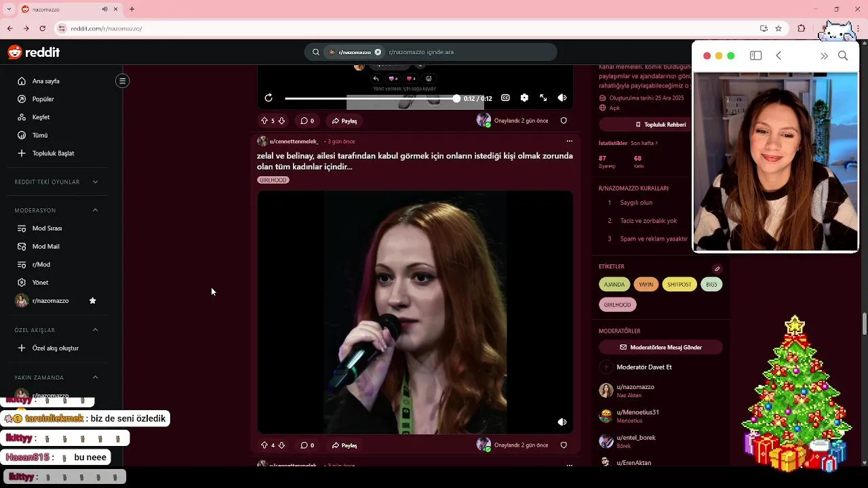Mute the top video's volume icon
Screen dimensions: 868x488
tap(562, 98)
